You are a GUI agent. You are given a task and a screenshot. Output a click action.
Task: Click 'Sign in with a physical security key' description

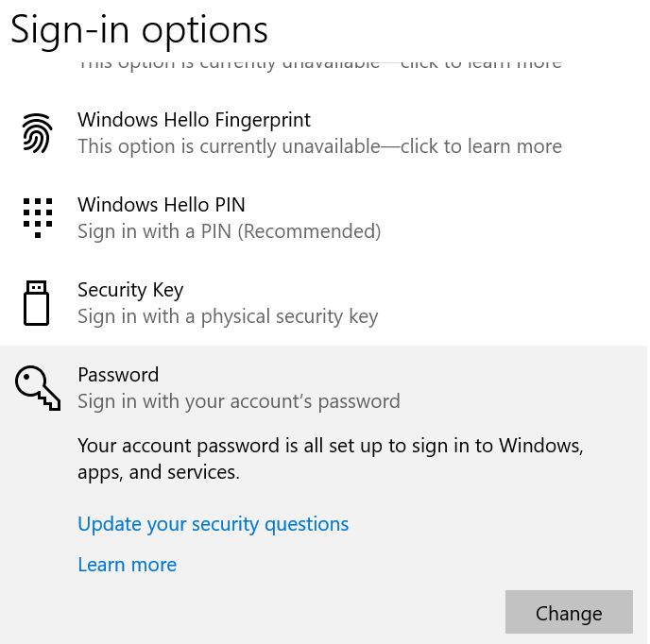pos(228,316)
